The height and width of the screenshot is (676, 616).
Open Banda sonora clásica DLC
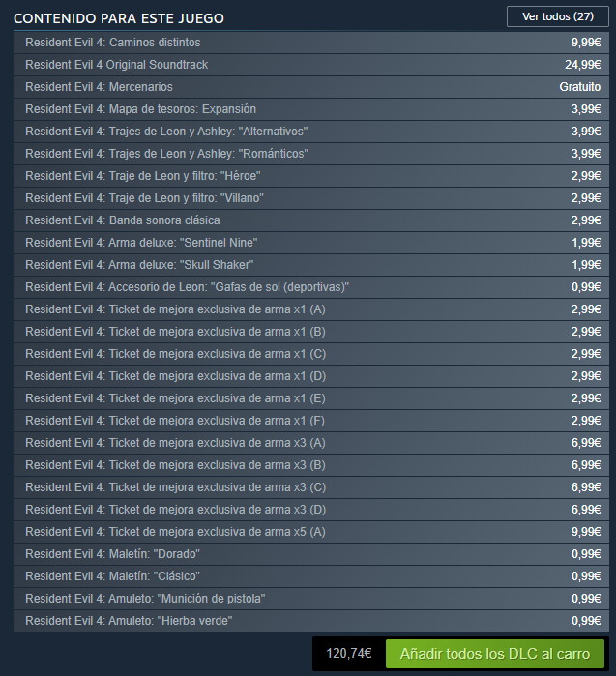tap(310, 220)
